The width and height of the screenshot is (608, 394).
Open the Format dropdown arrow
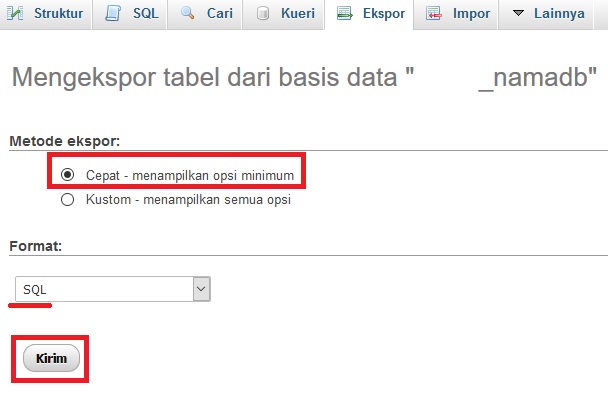201,289
